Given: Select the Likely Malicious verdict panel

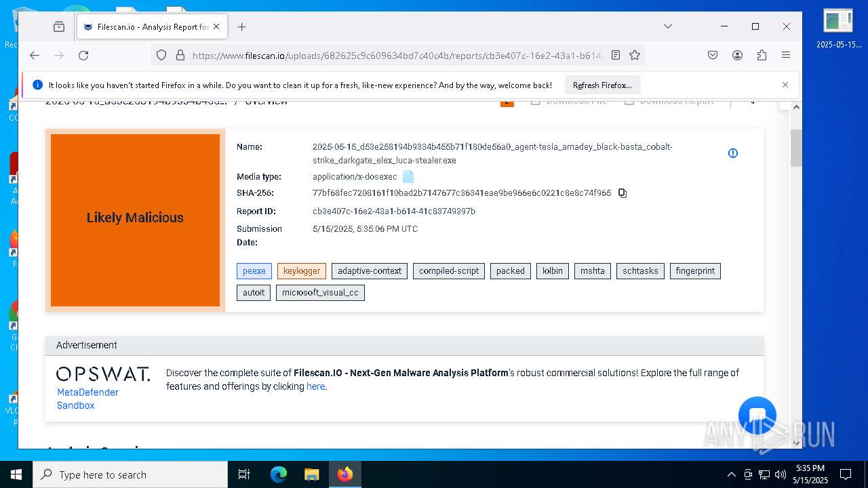Looking at the screenshot, I should pyautogui.click(x=135, y=220).
